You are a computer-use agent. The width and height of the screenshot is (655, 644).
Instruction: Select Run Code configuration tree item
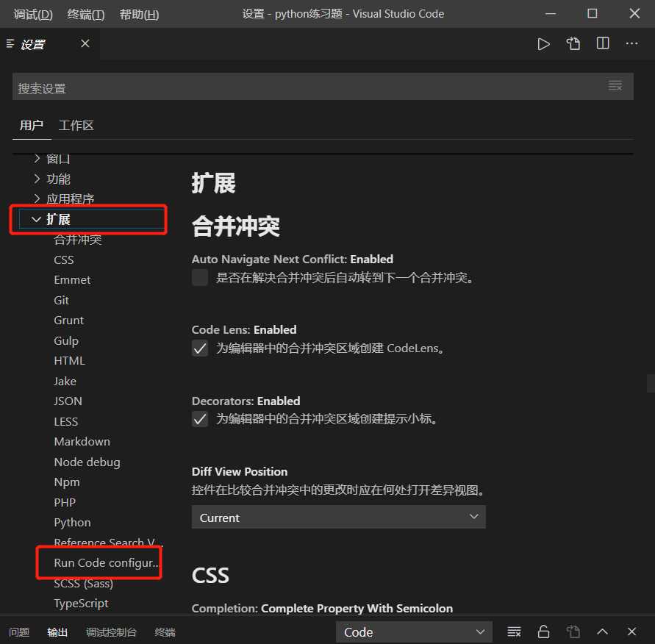(107, 563)
